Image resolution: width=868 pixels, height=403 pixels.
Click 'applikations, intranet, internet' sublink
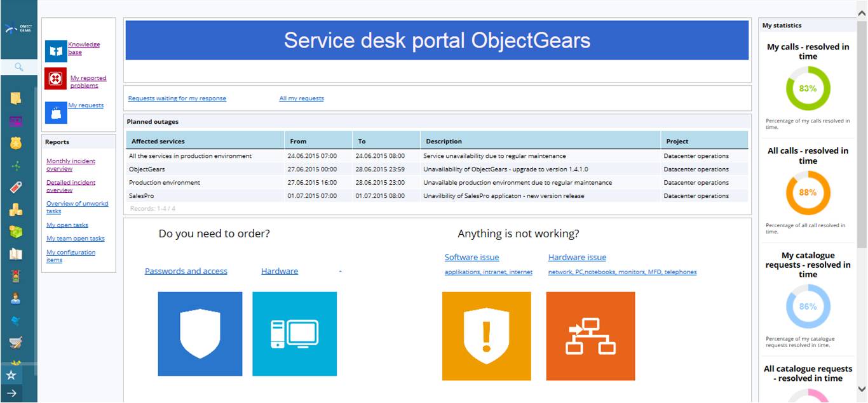click(489, 272)
